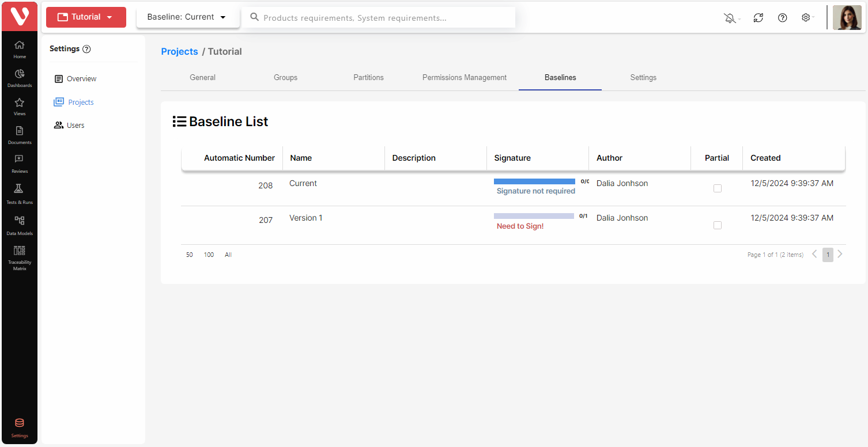Switch to the Partitions tab
The width and height of the screenshot is (868, 447).
coord(368,78)
